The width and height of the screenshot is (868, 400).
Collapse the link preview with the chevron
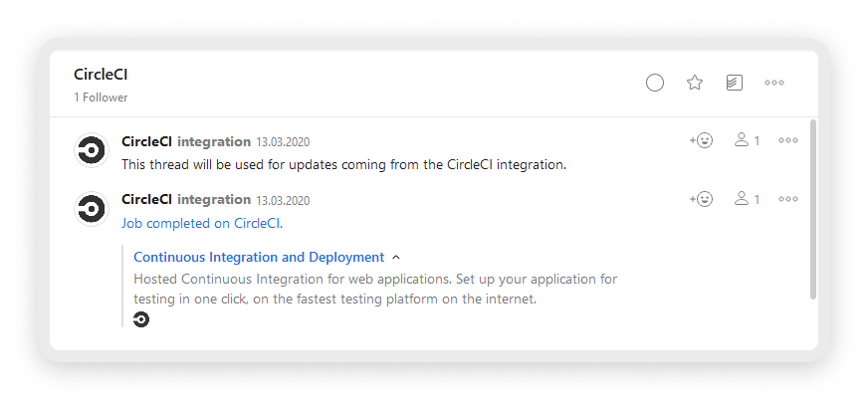point(396,258)
